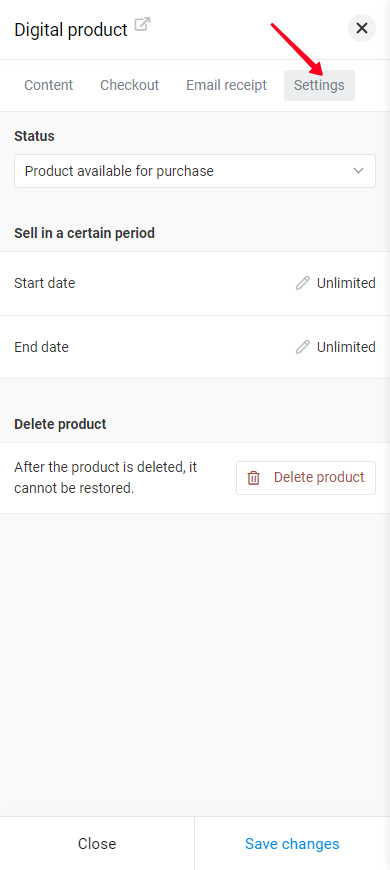
Task: Open the 'Product available for purchase' selector
Action: [x=195, y=171]
